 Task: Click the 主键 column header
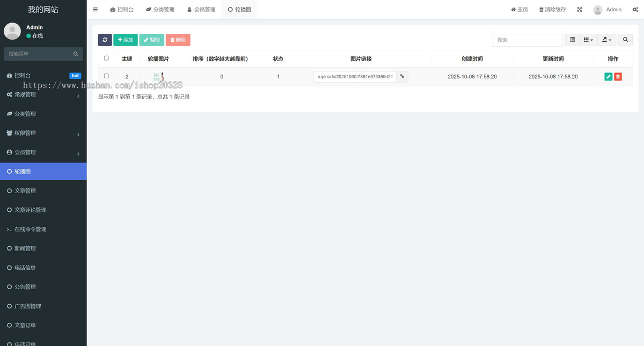[127, 59]
